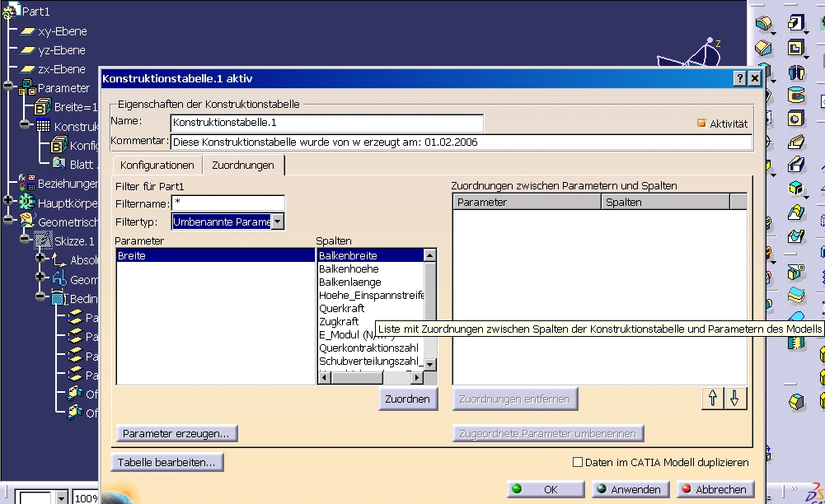Screen dimensions: 825x504
Task: Click Tabelle bearbeiten... button
Action: [166, 463]
